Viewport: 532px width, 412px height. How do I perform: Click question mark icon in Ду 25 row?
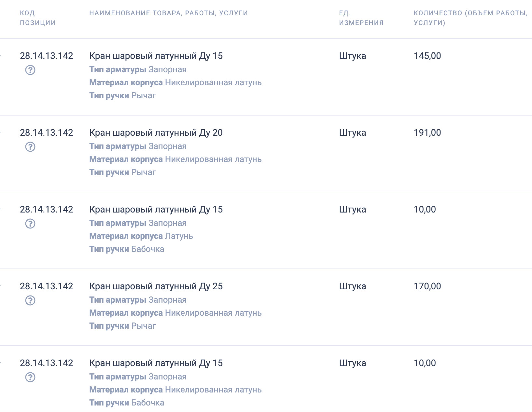(x=30, y=300)
